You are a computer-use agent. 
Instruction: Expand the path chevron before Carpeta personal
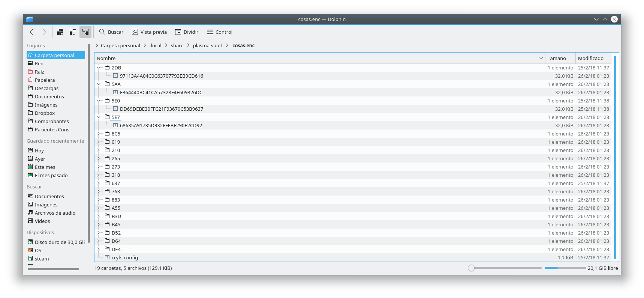tap(97, 45)
